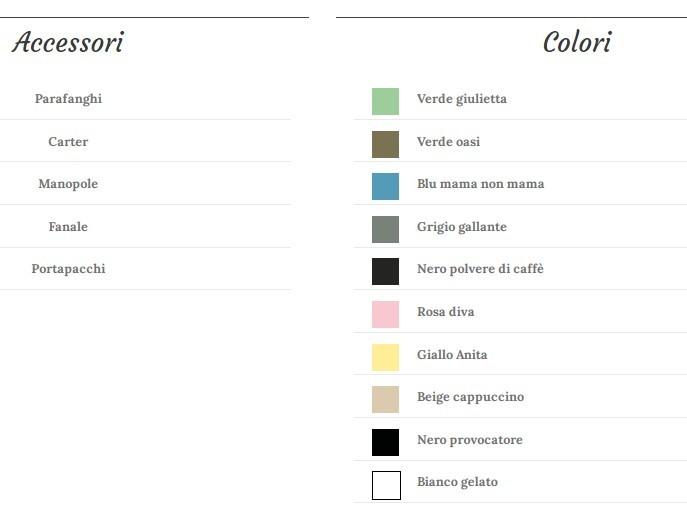
Task: Choose the Giallo Anita yellow swatch
Action: click(x=385, y=357)
